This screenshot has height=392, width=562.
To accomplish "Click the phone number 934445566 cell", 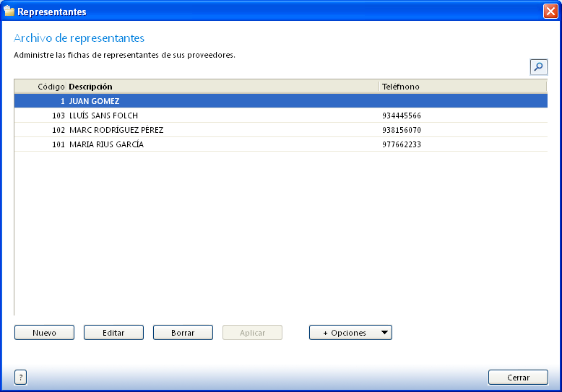I will pos(402,116).
